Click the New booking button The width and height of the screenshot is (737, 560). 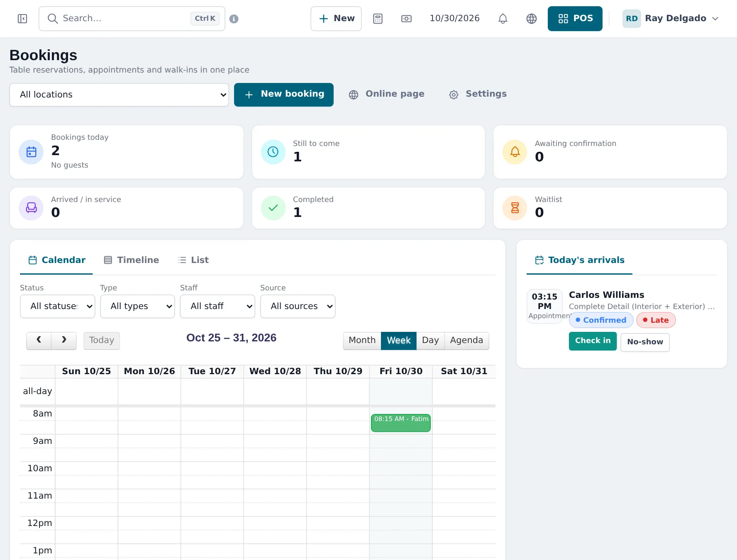(x=284, y=95)
